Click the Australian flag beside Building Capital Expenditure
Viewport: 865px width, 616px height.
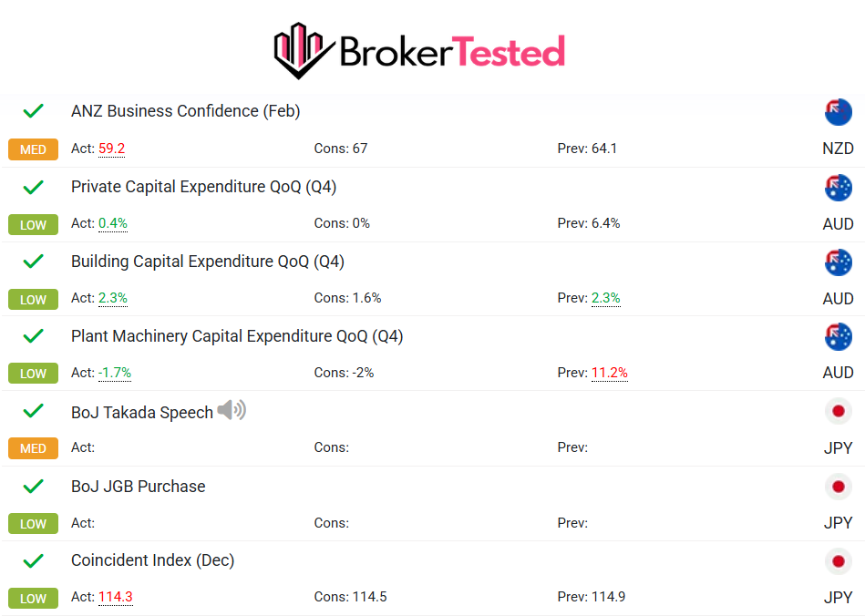(838, 262)
